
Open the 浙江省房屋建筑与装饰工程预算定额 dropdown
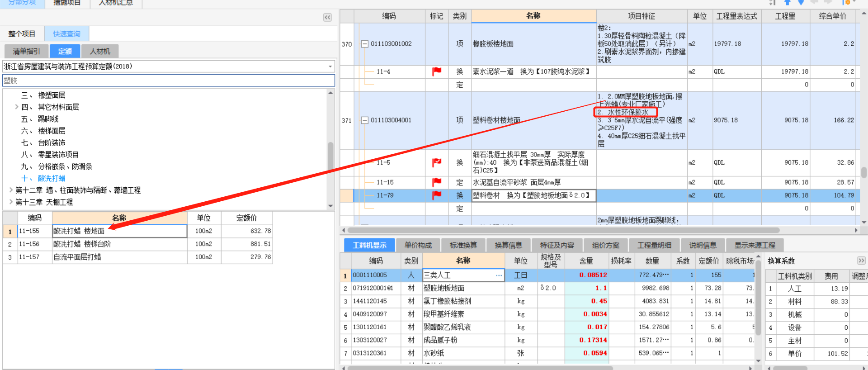pyautogui.click(x=330, y=66)
